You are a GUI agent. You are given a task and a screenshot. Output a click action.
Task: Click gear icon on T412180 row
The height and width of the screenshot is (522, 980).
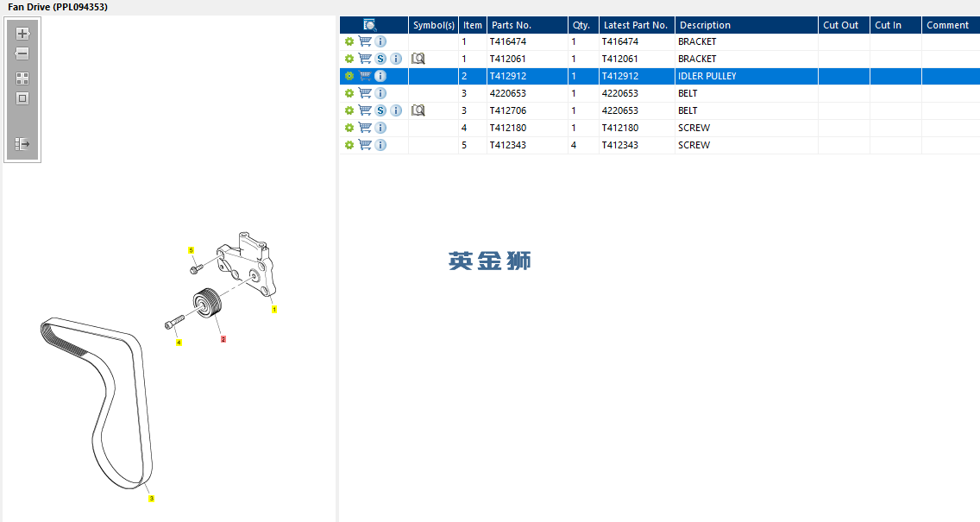[x=349, y=128]
